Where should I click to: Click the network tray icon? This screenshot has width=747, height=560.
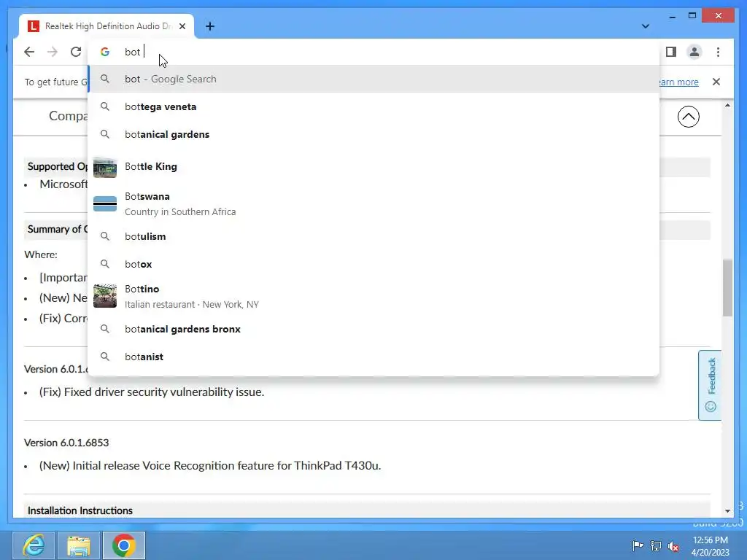(656, 545)
